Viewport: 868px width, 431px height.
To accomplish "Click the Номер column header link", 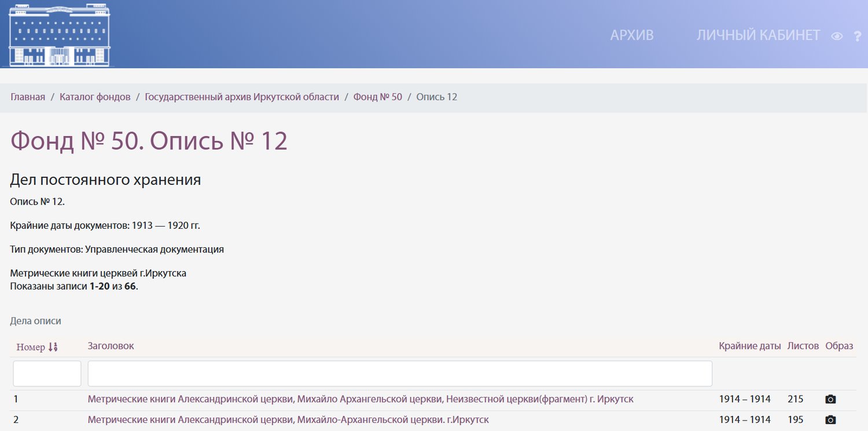I will point(31,347).
